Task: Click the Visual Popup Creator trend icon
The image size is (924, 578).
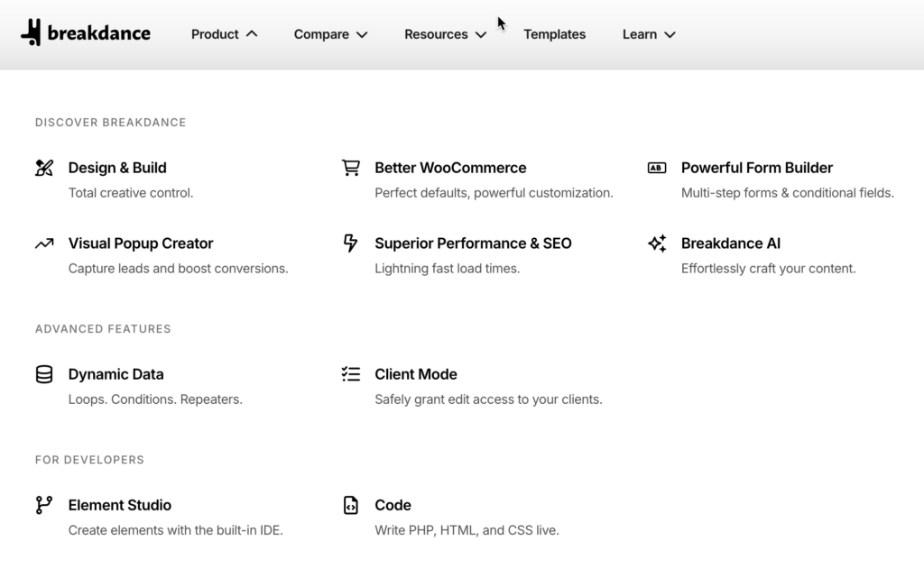Action: 44,243
